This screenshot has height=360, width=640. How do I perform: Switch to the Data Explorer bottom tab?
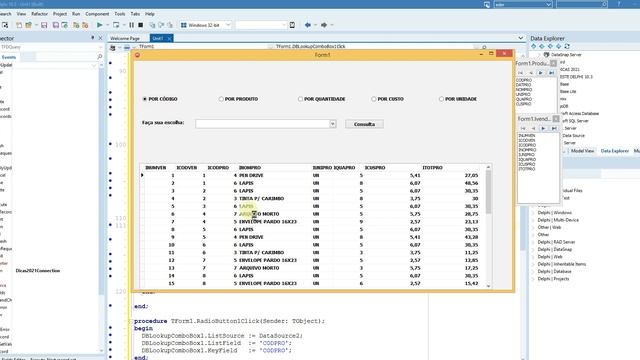(x=615, y=151)
